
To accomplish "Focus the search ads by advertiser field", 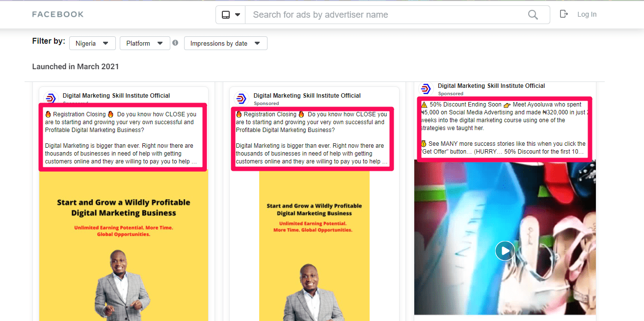I will click(383, 15).
